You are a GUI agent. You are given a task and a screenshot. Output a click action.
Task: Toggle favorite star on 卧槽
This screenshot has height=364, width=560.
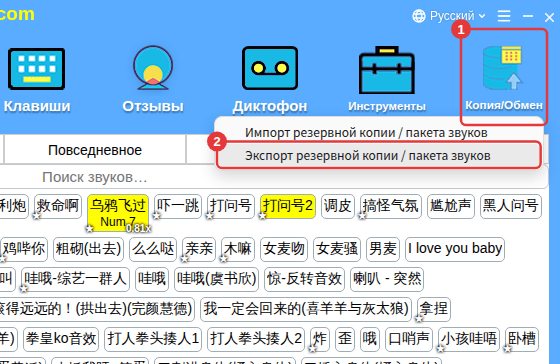507,349
